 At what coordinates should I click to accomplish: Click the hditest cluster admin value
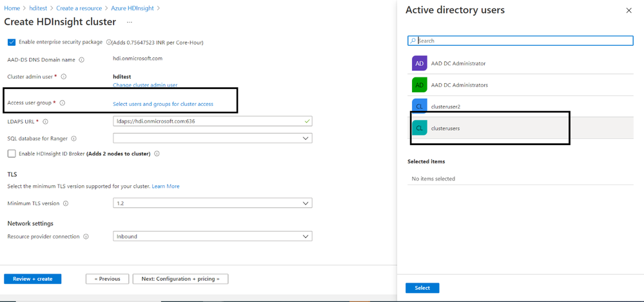pos(122,76)
